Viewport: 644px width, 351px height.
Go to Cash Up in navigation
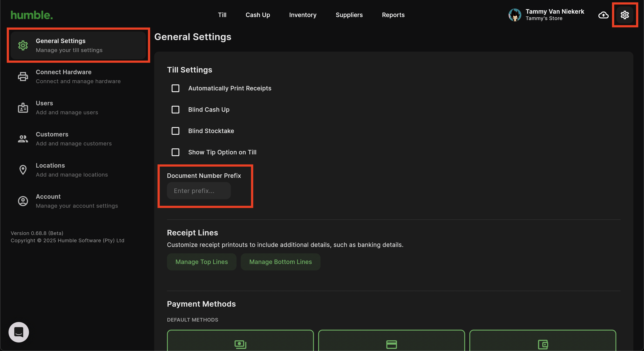point(258,15)
